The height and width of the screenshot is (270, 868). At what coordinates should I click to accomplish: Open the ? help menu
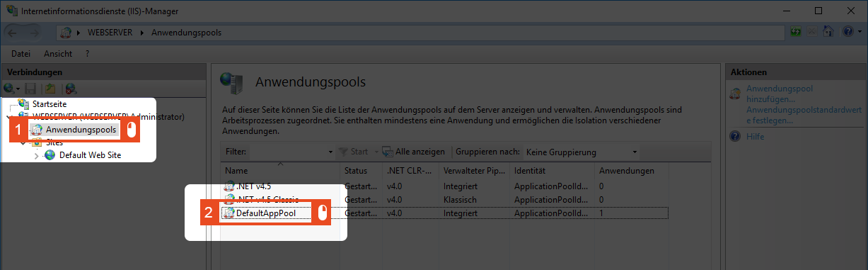click(87, 54)
